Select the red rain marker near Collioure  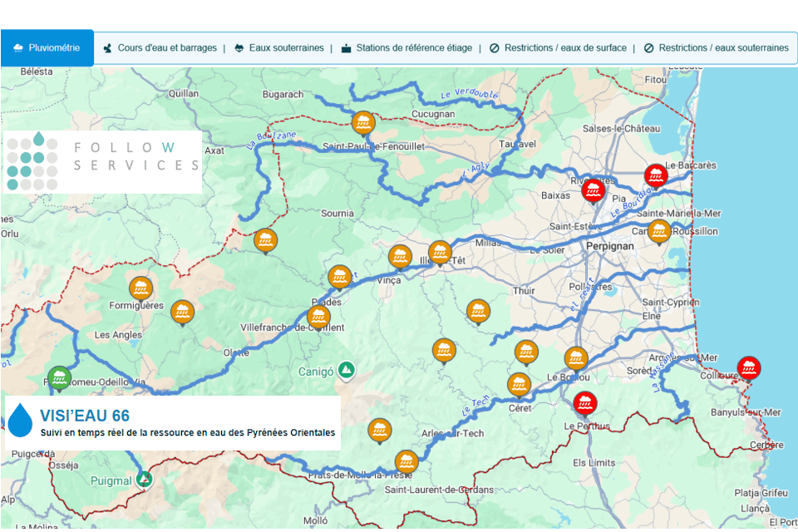click(x=749, y=367)
